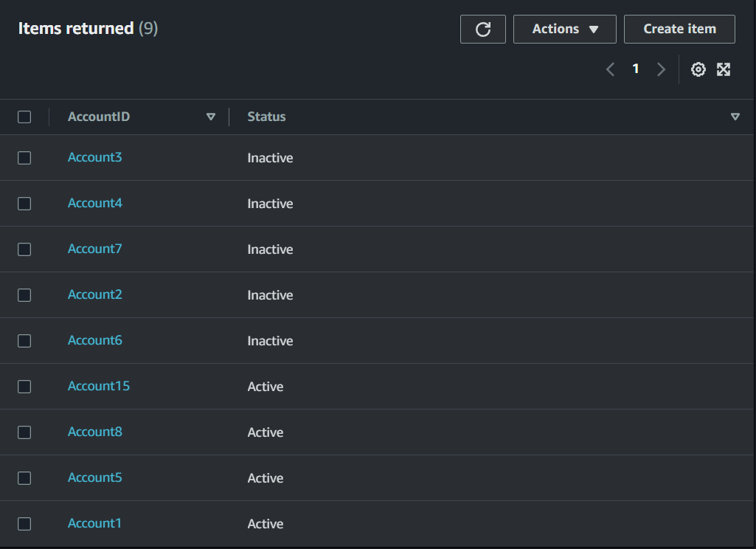The width and height of the screenshot is (756, 549).
Task: Toggle the select all items checkbox
Action: pyautogui.click(x=24, y=117)
